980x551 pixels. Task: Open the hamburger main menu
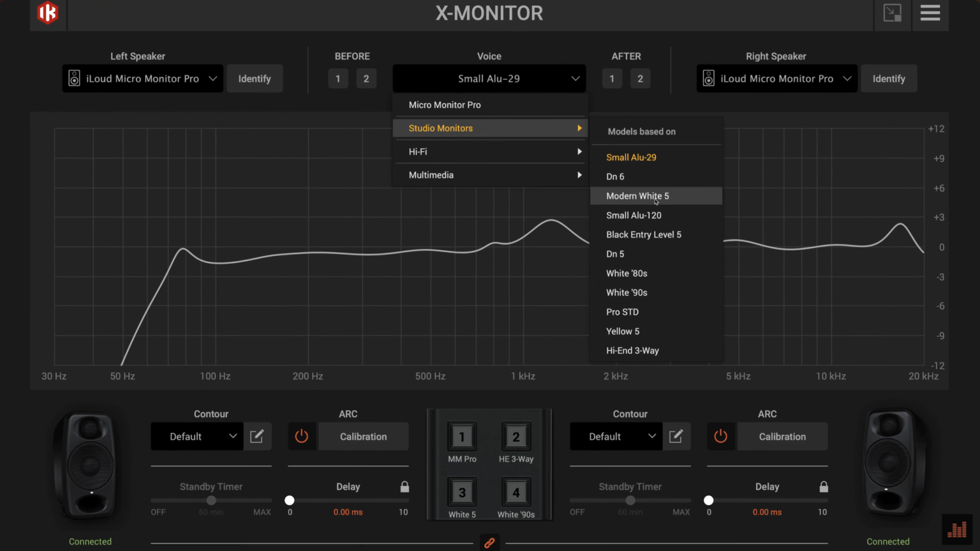930,13
